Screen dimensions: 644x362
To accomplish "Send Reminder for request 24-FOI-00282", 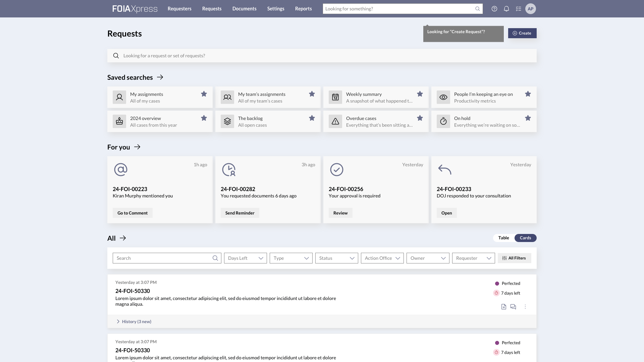I will (x=240, y=213).
